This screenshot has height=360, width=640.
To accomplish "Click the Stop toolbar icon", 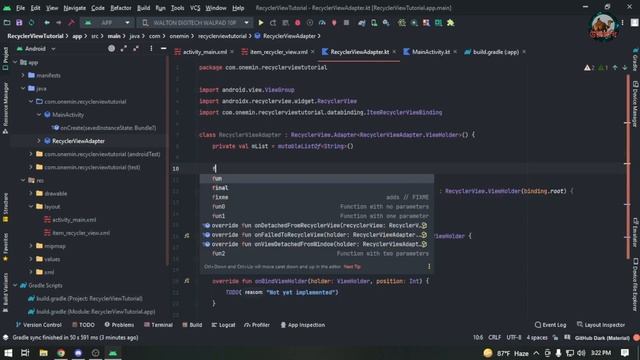I will (x=347, y=23).
